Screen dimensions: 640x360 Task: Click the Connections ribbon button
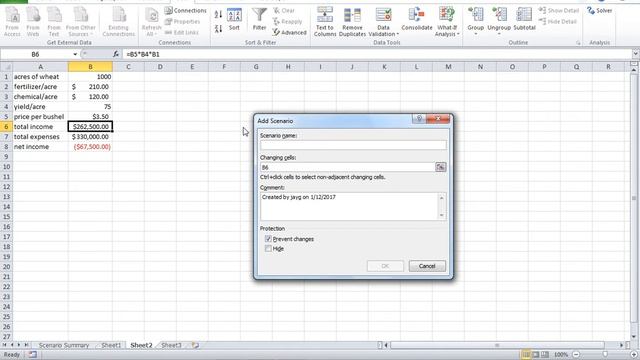(186, 11)
